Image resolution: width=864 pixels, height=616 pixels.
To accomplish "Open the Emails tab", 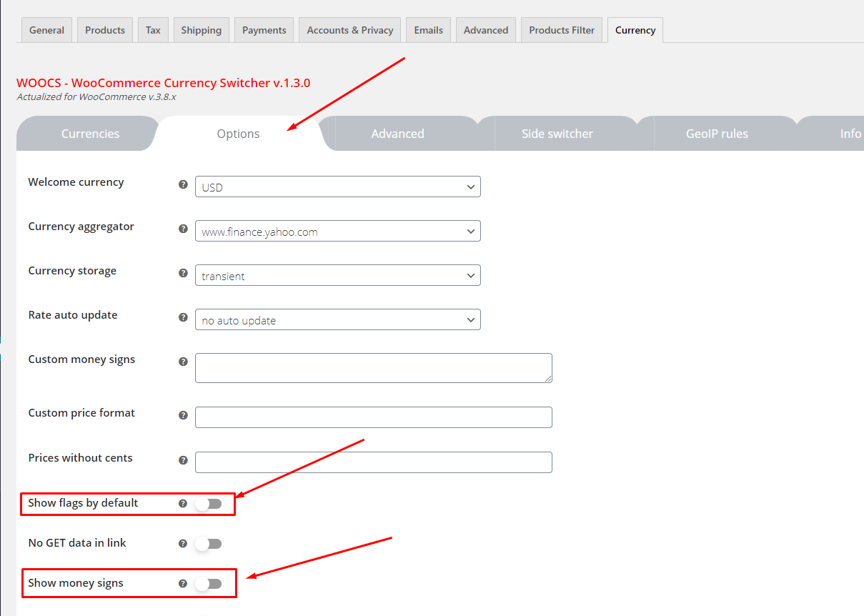I will tap(429, 30).
